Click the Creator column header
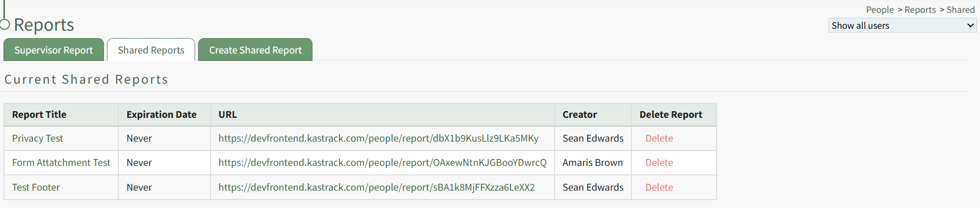 coord(579,114)
